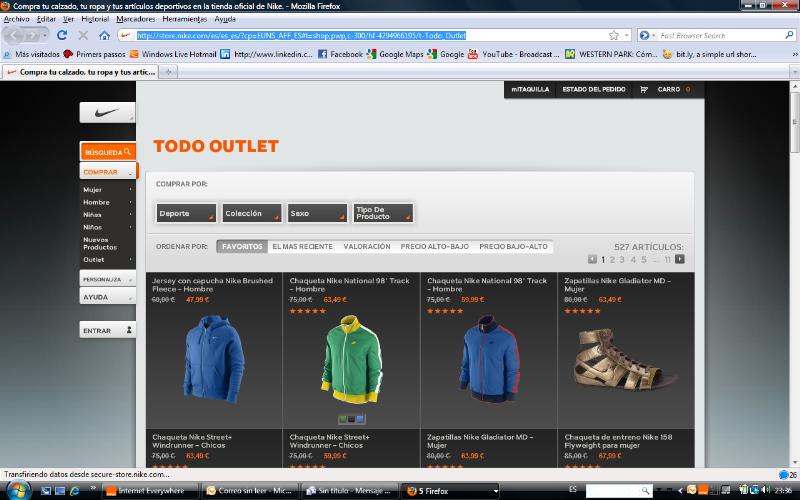Open the Windows Live Hotmail bookmark

172,54
